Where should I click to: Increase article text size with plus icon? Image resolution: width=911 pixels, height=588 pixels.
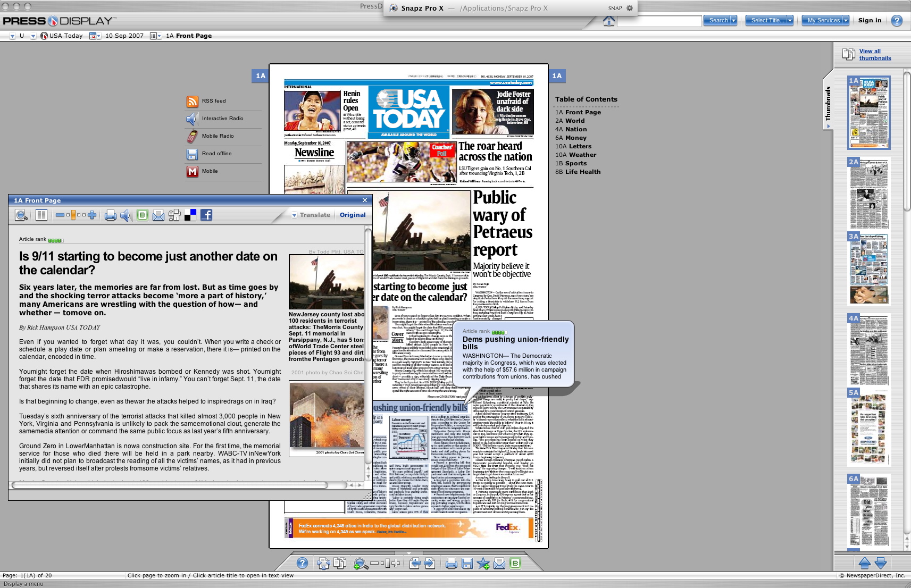[92, 215]
